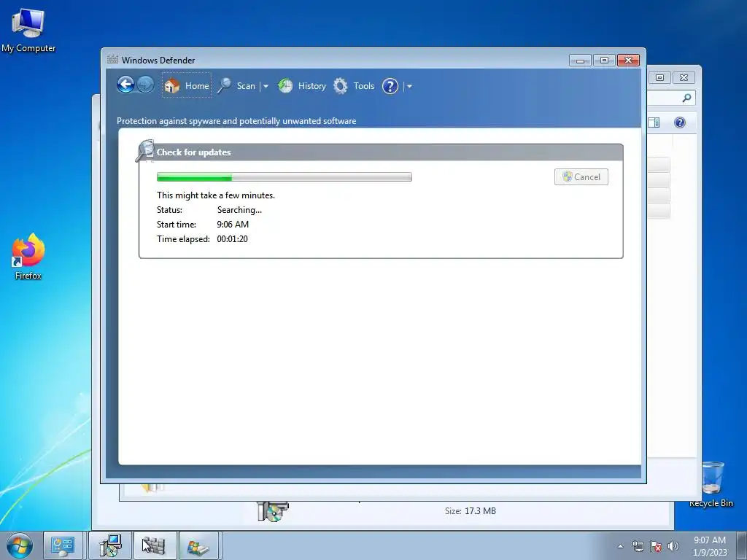Click the elapsed time value 00:01:20
The image size is (747, 560).
coord(233,239)
